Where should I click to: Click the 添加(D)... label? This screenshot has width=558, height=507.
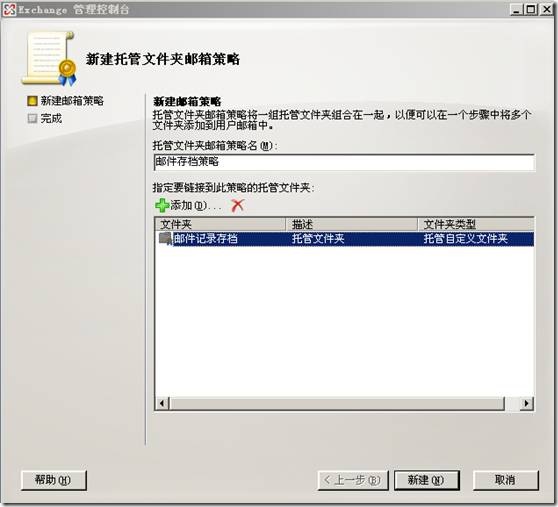[x=196, y=205]
